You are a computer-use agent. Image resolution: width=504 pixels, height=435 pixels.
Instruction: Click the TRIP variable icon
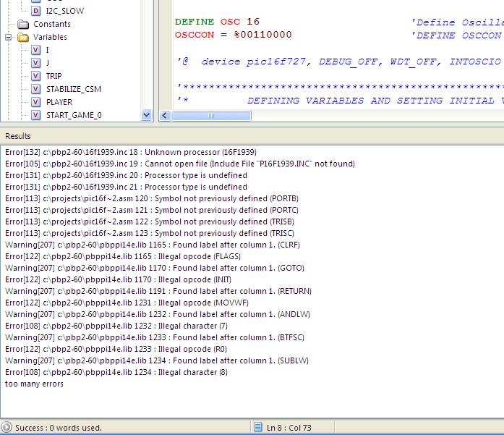[x=36, y=76]
